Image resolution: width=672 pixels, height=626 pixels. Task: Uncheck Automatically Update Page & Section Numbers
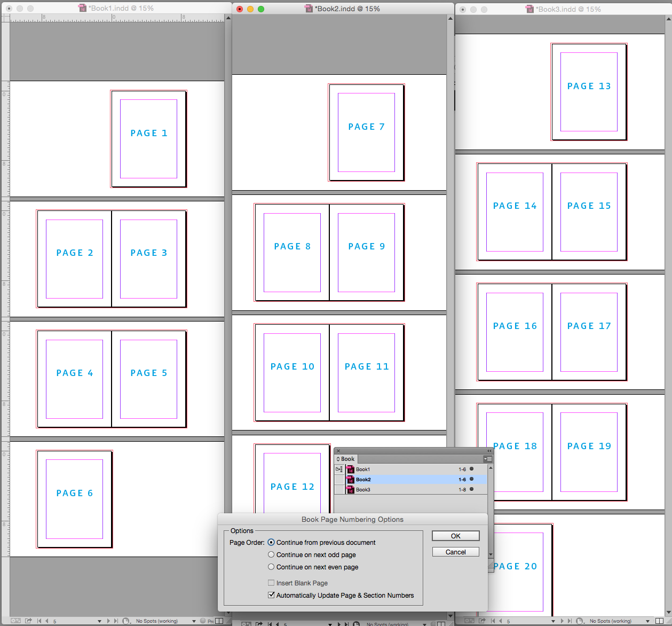pyautogui.click(x=271, y=595)
